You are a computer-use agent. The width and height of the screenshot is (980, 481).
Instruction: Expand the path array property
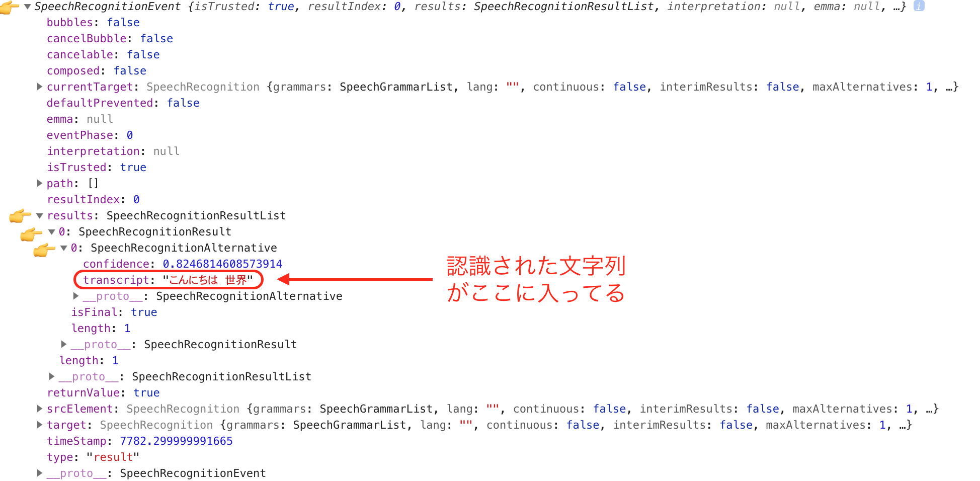coord(40,183)
